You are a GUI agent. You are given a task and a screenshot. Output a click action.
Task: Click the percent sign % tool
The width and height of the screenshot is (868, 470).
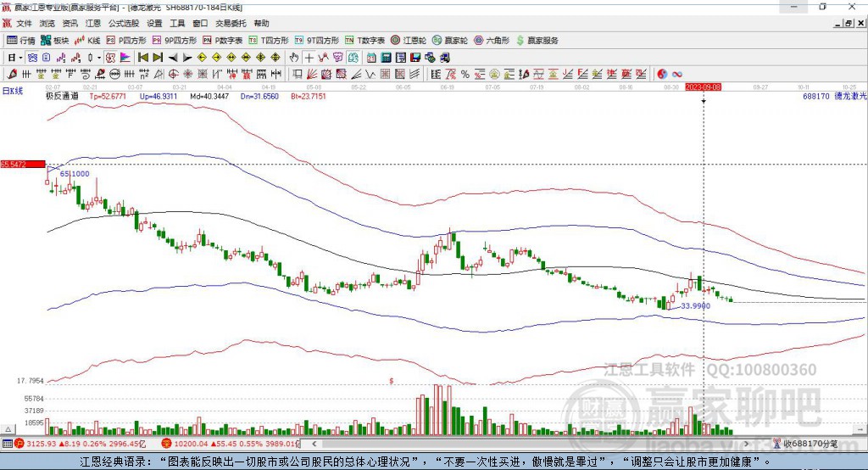465,75
